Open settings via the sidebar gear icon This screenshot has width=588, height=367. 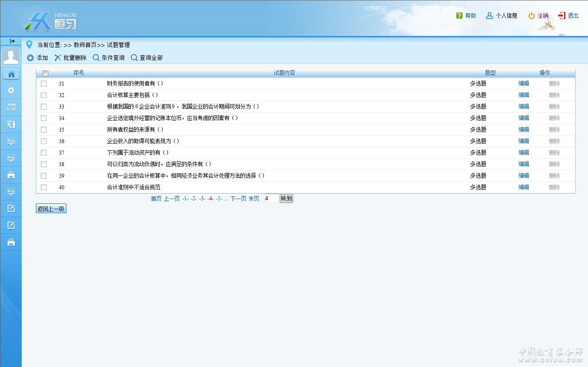pyautogui.click(x=11, y=90)
